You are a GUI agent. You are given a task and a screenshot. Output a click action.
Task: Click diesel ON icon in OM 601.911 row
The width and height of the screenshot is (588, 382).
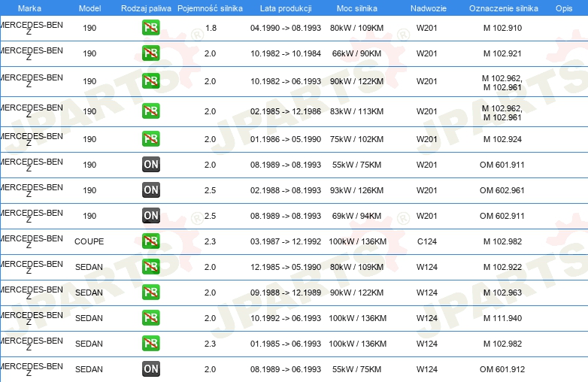pos(150,164)
